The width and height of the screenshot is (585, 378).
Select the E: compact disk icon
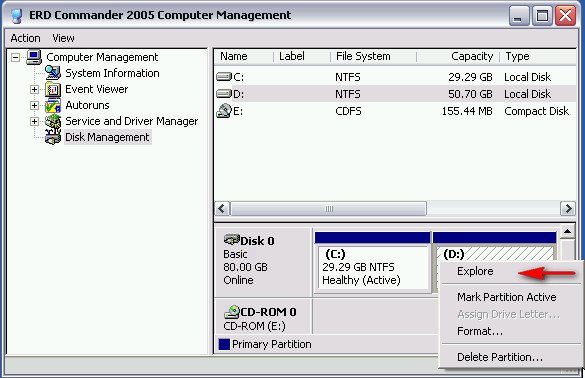pyautogui.click(x=224, y=111)
